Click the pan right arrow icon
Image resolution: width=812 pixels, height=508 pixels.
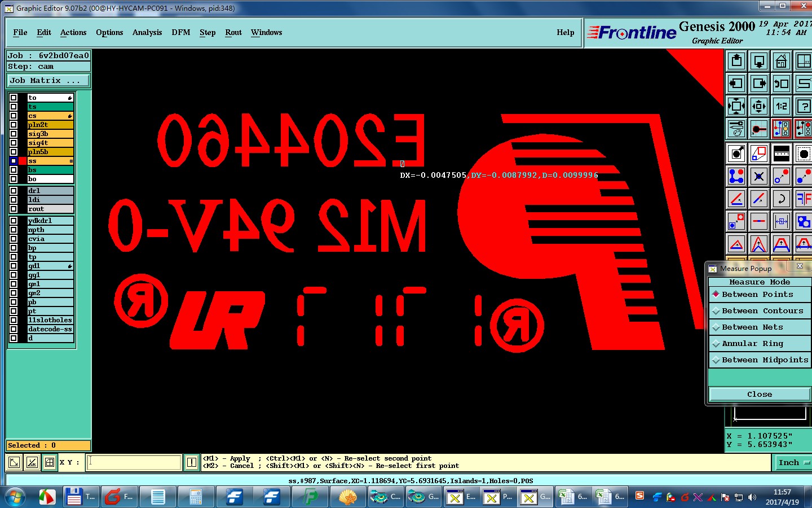(759, 84)
